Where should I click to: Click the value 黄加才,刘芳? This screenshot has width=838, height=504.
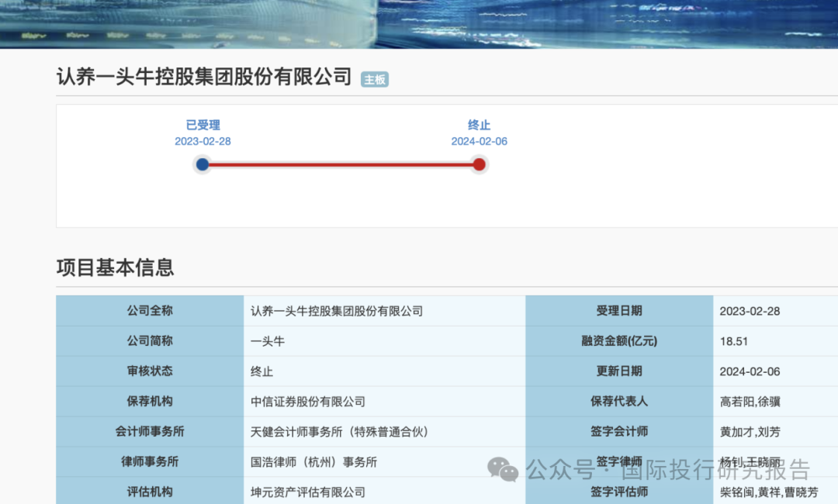(750, 432)
